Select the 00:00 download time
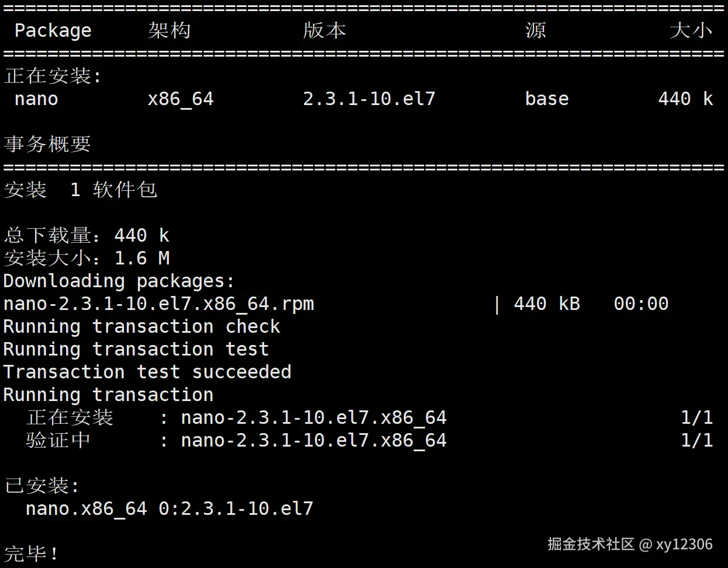The width and height of the screenshot is (728, 568). click(x=641, y=304)
